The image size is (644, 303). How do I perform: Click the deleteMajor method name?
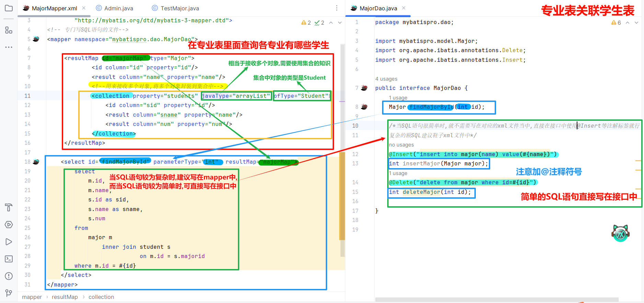pos(421,192)
